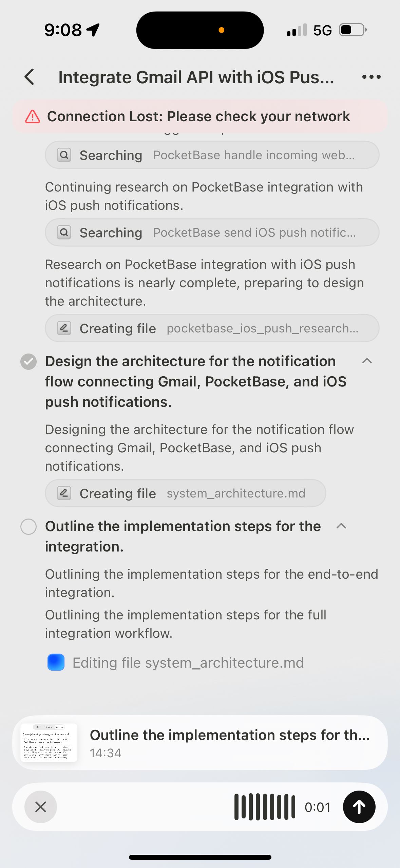The image size is (400, 868).
Task: Tap 'Designing the architecture for the notification flow' paragraph
Action: [x=199, y=448]
